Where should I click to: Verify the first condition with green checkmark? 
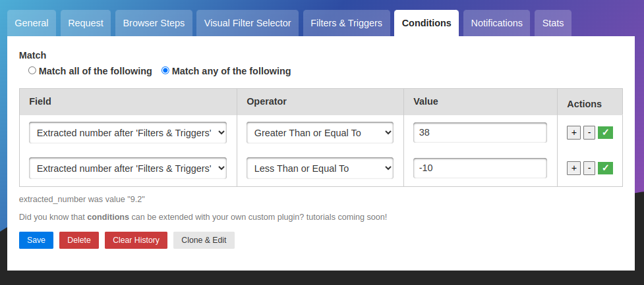[x=606, y=132]
